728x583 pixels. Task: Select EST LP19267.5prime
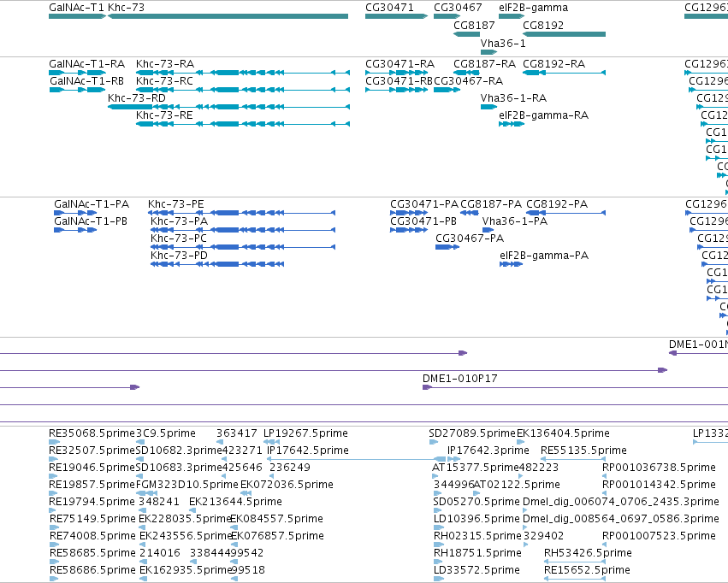(x=271, y=442)
